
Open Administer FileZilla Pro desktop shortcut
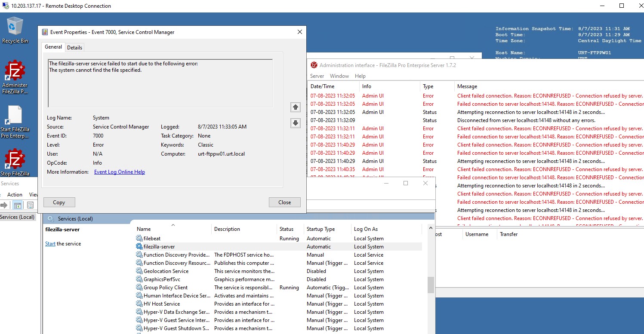click(x=15, y=77)
